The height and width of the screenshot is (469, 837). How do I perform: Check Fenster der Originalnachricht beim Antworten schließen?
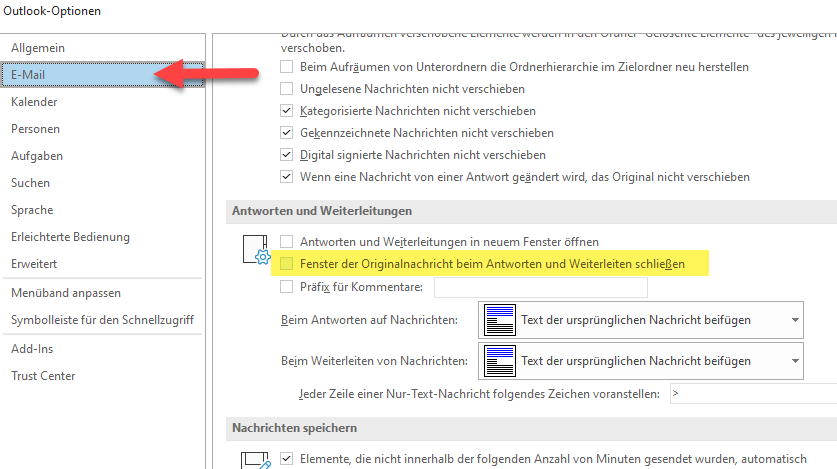point(287,264)
